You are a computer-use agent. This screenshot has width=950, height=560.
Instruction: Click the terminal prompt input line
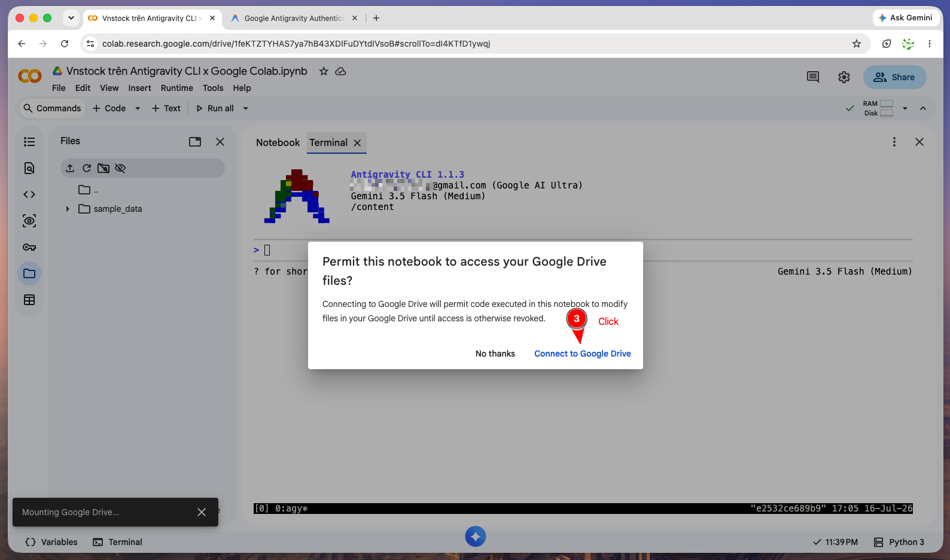tap(583, 250)
